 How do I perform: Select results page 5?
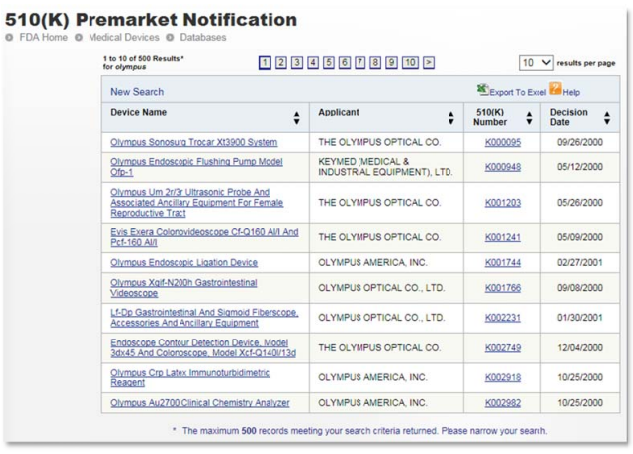(x=329, y=62)
